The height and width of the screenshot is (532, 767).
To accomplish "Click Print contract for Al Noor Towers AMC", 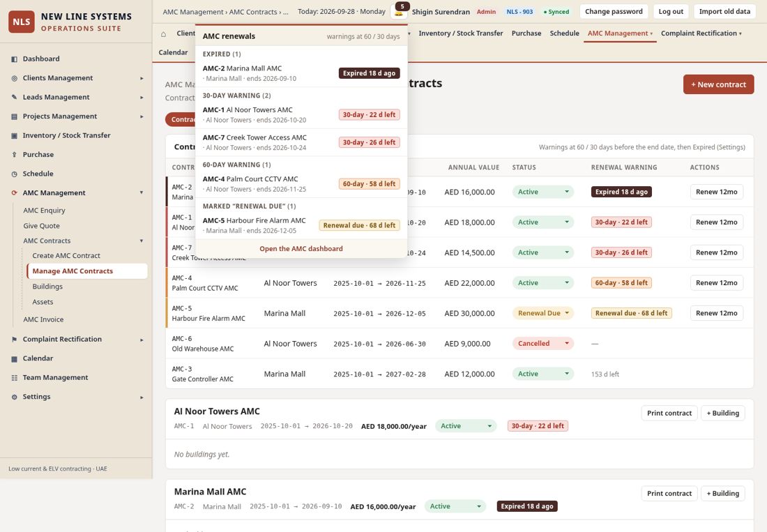I will coord(669,413).
